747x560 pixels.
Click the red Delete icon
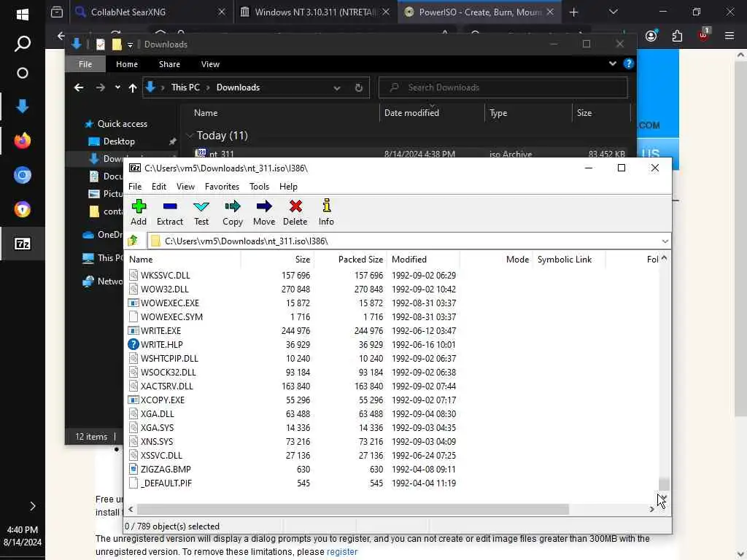coord(295,212)
